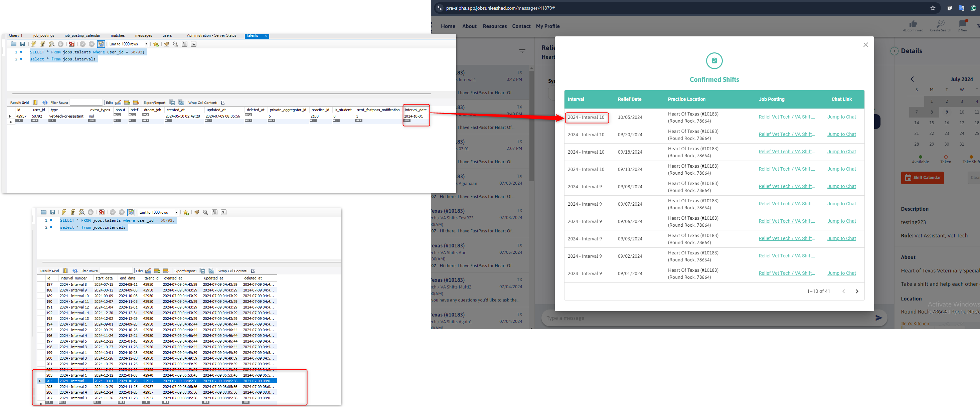980x407 pixels.
Task: Click Jump to Chat for 10/05/2024 shift
Action: [x=841, y=117]
